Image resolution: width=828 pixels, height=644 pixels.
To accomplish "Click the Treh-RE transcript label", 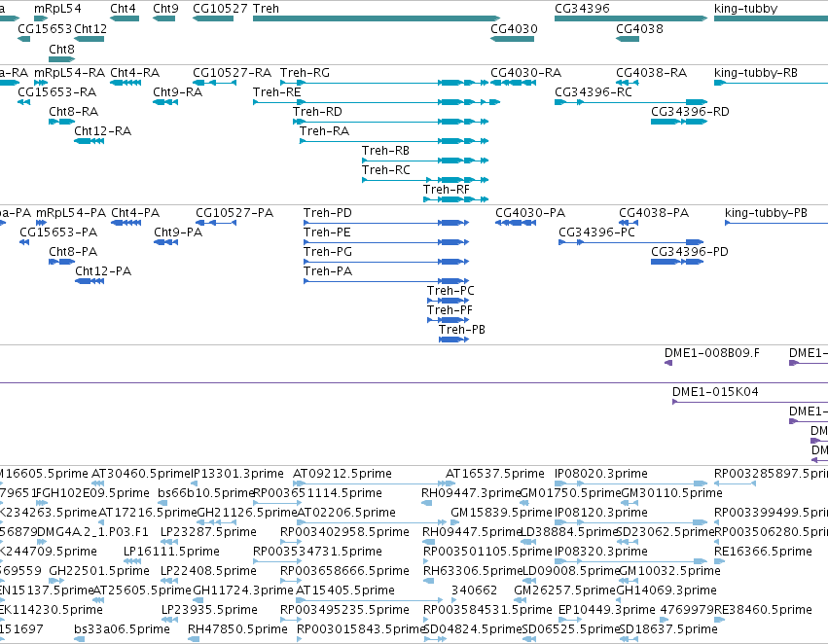I will coord(276,91).
